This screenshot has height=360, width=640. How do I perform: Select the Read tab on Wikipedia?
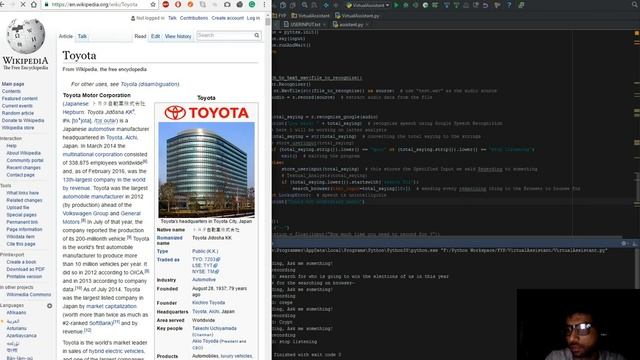140,36
